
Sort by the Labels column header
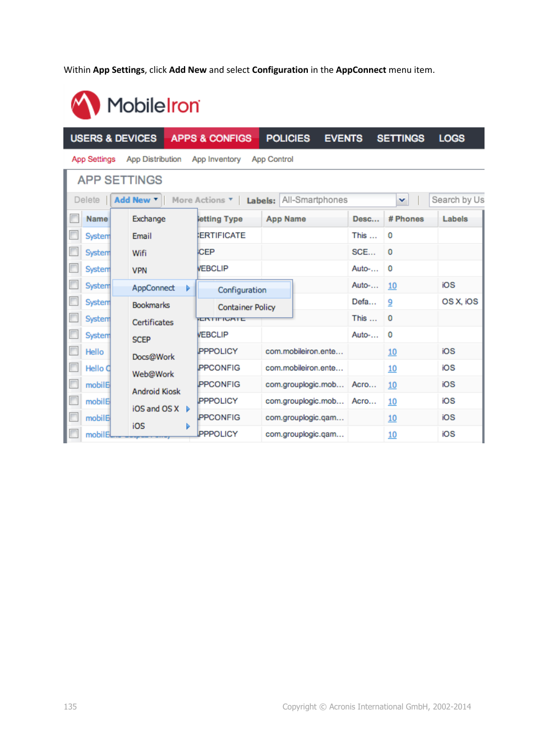click(460, 219)
